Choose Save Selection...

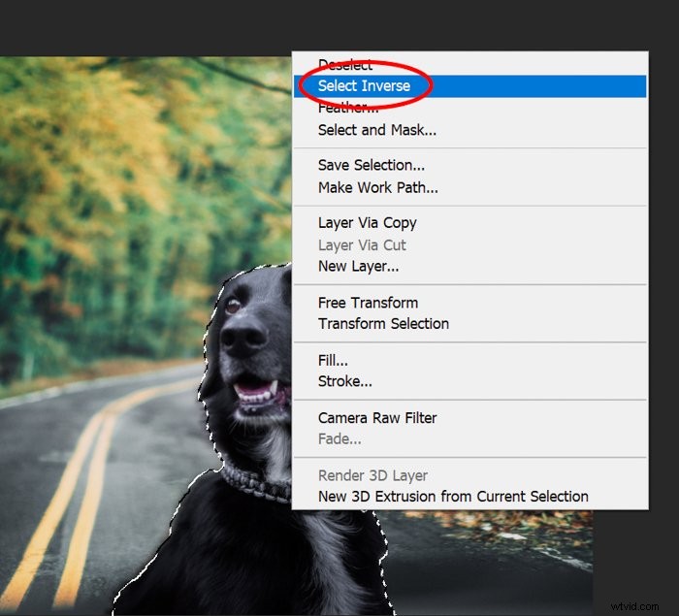coord(469,165)
